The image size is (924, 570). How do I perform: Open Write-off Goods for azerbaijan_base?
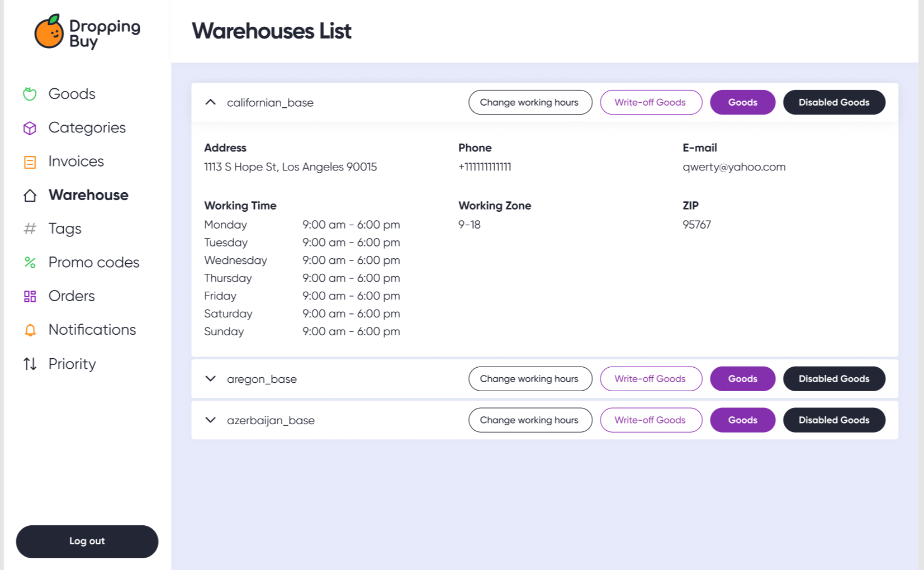651,420
